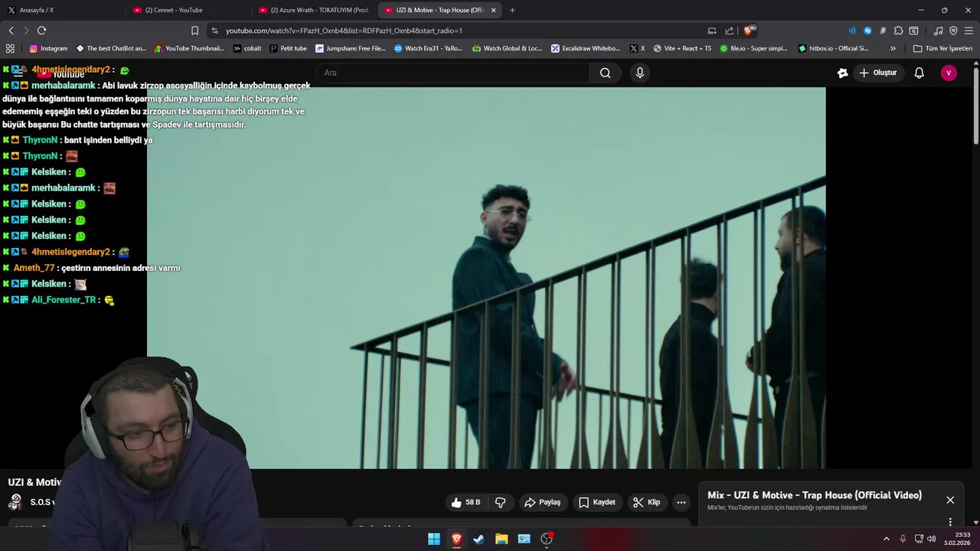The height and width of the screenshot is (551, 980).
Task: Open the blue sound-wave extension icon
Action: click(x=852, y=31)
